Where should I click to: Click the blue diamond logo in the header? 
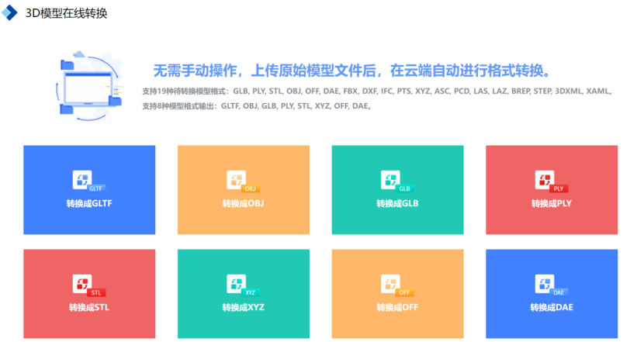point(10,14)
